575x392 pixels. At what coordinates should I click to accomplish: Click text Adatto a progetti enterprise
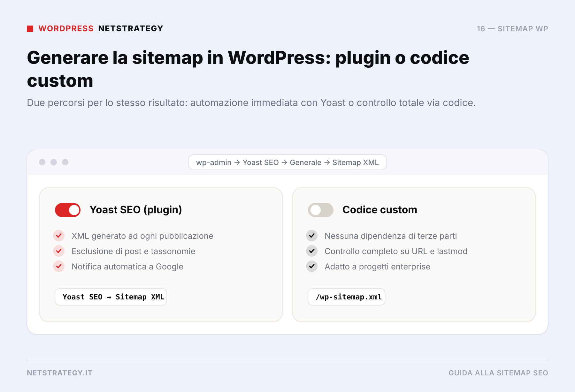tap(378, 267)
